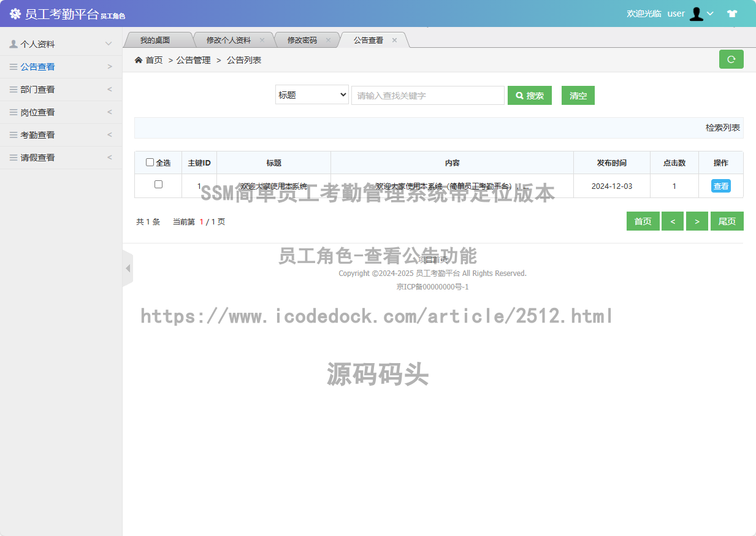Click the list icon beside 部门查看

point(13,90)
